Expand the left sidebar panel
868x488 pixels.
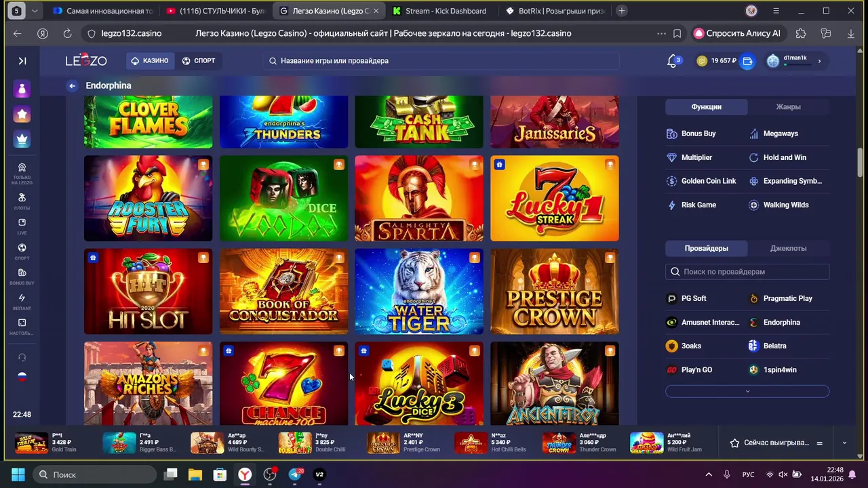point(22,61)
